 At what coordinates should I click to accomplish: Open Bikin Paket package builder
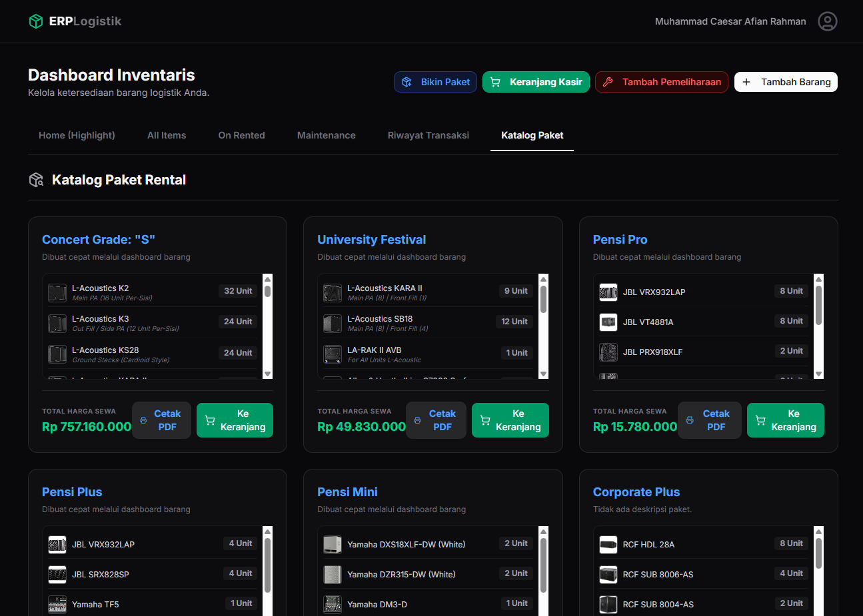pos(435,82)
